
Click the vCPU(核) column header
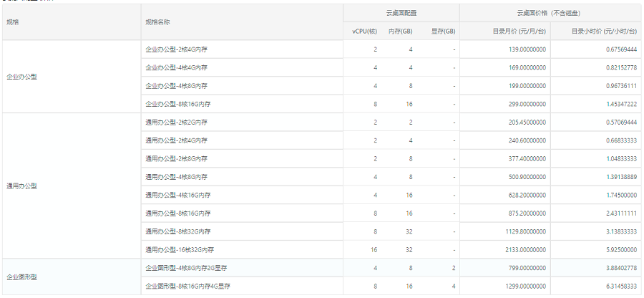365,32
